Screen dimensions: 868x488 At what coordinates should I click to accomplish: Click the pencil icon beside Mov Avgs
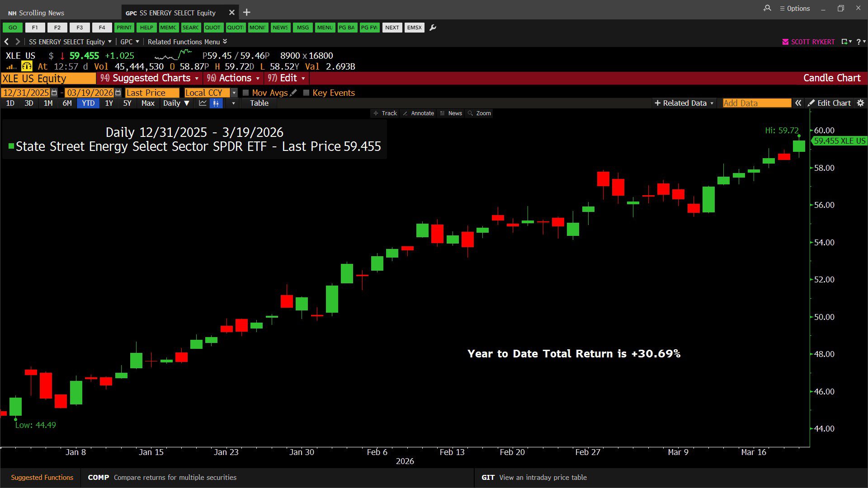293,93
